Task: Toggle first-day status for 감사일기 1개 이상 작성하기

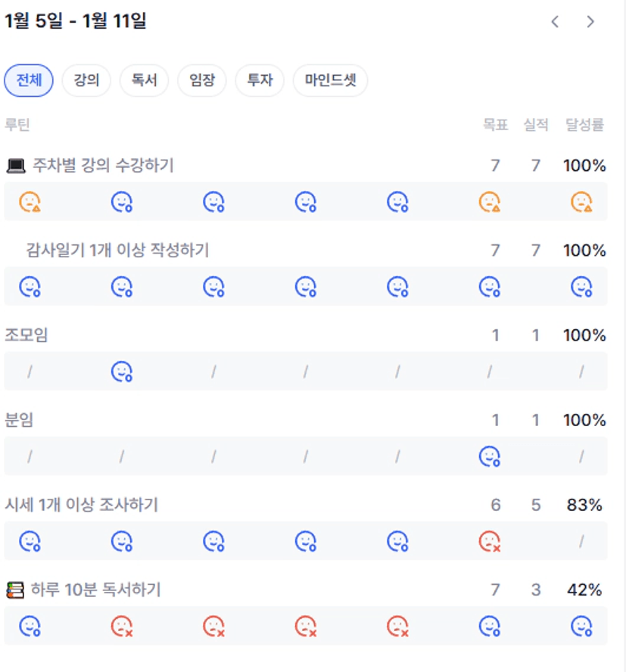Action: [x=30, y=287]
